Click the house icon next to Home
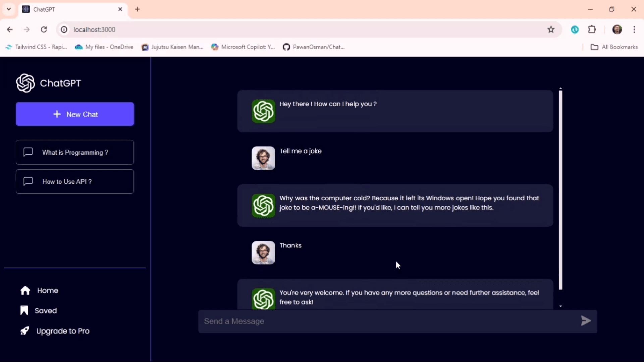Screen dimensions: 644x362 pyautogui.click(x=25, y=290)
